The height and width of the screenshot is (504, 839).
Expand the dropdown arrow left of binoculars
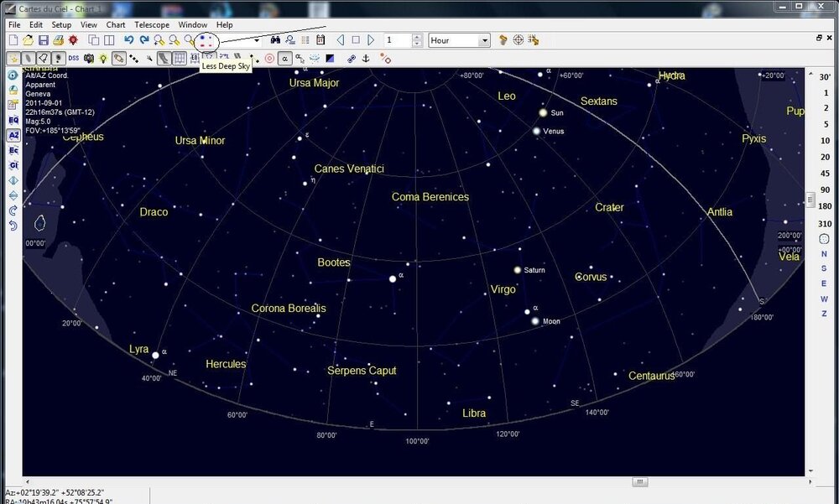[257, 40]
